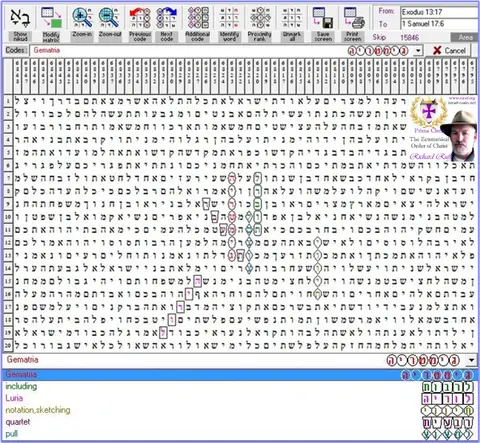Click row number 7 header
The height and width of the screenshot is (443, 480).
(x=8, y=178)
